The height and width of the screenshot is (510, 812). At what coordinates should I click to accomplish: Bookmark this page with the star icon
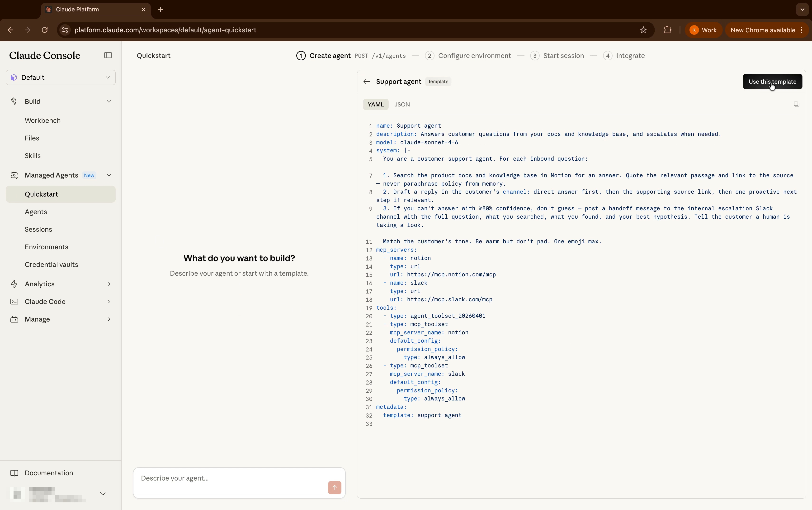tap(643, 30)
